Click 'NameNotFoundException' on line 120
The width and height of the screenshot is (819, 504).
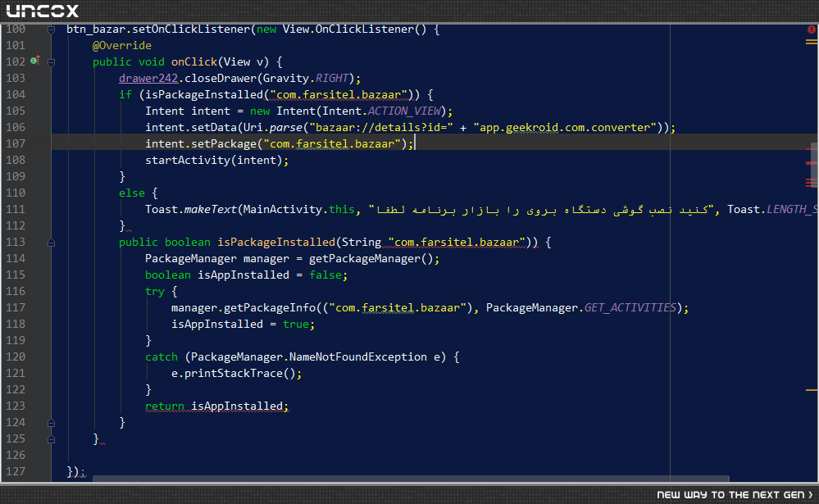point(357,356)
